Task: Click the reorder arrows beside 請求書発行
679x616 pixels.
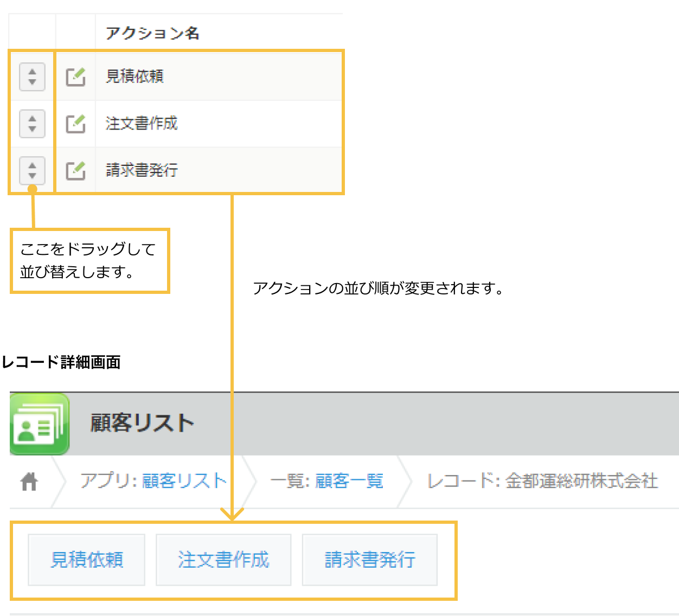Action: (31, 170)
